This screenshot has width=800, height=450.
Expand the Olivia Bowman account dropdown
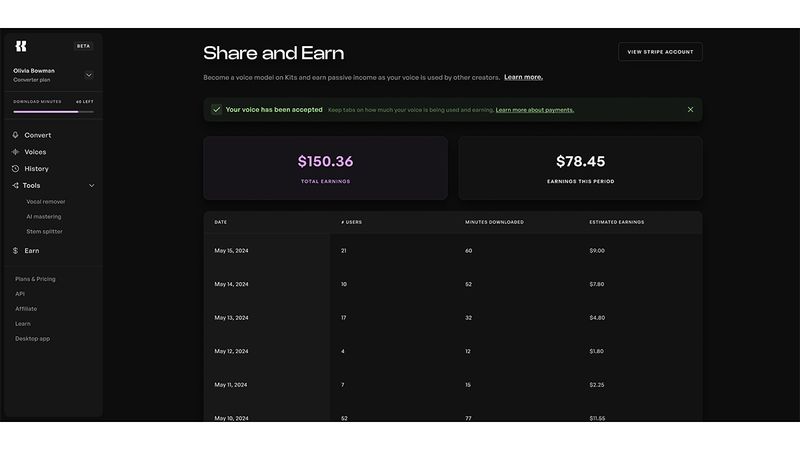pos(89,76)
